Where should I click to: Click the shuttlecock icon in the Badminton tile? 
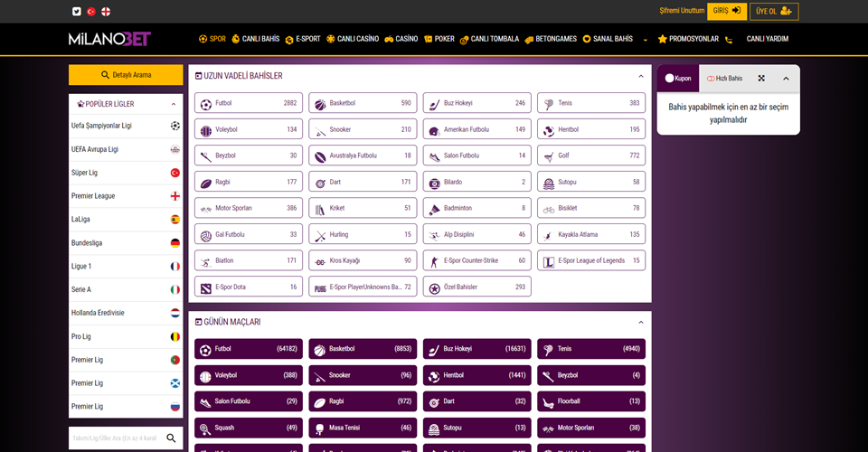pos(435,209)
